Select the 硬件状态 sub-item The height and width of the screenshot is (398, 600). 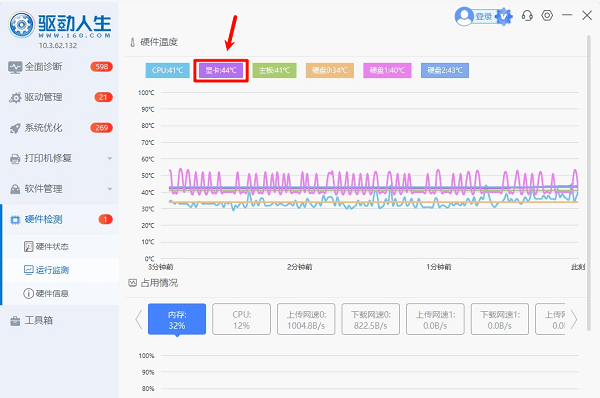click(60, 246)
